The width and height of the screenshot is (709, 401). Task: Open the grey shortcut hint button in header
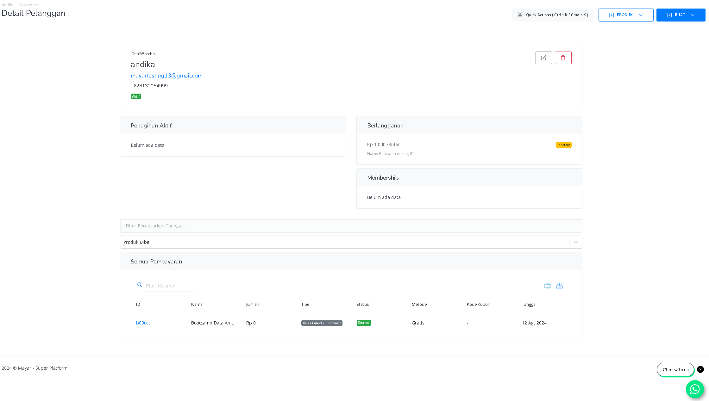(x=553, y=15)
